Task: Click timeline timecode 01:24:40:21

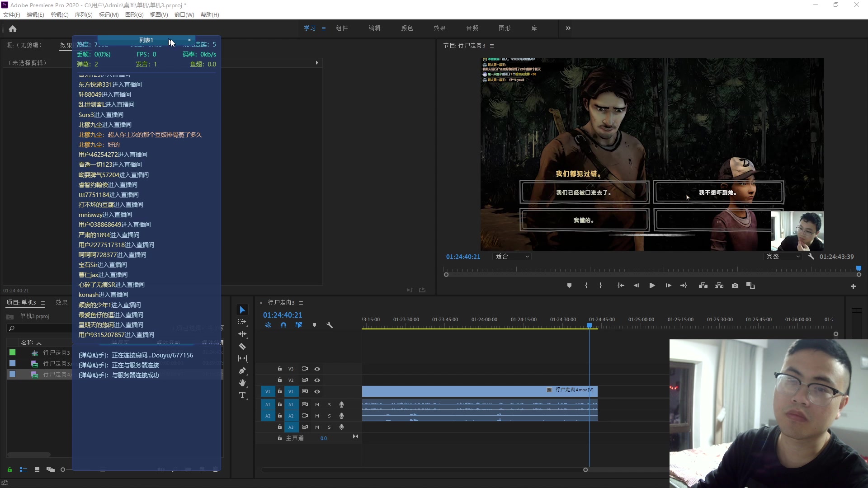Action: point(283,315)
